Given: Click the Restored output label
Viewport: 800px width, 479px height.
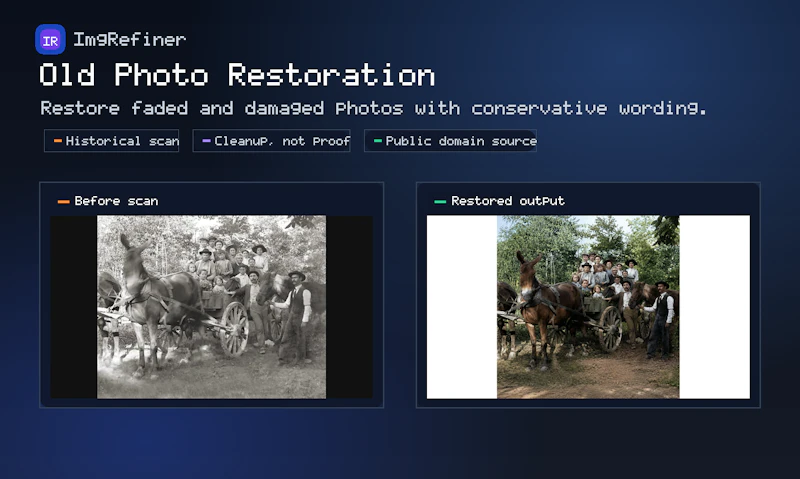Looking at the screenshot, I should (x=508, y=201).
